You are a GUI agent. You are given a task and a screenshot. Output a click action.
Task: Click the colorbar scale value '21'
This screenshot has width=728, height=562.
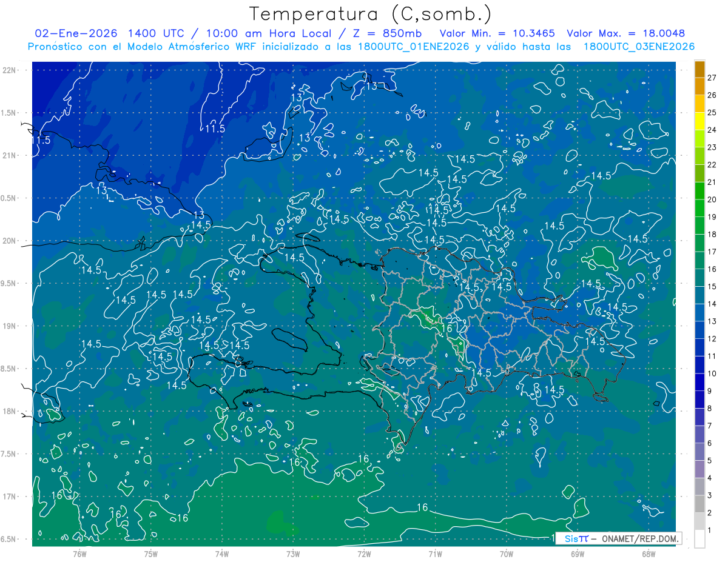pos(712,182)
